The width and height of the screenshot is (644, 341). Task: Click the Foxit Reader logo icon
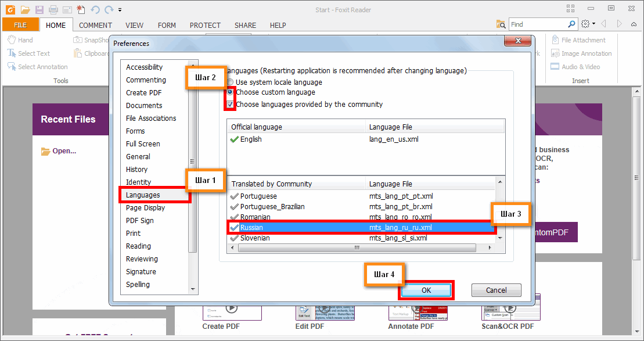click(10, 9)
